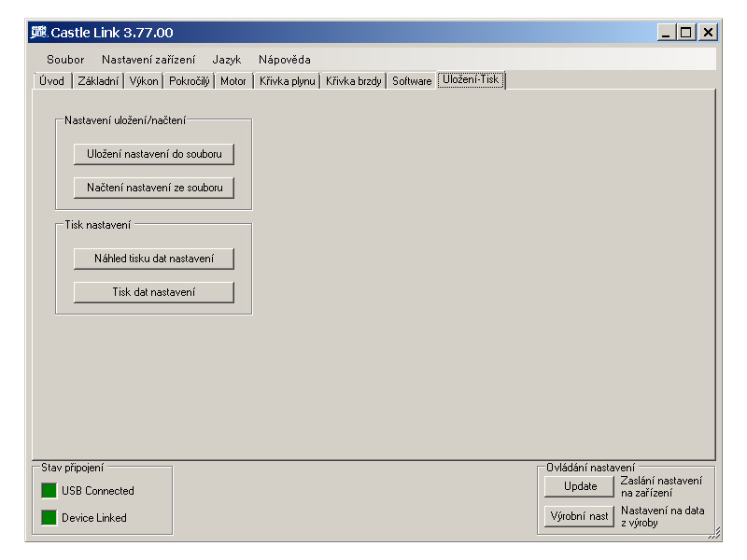Select the Výkon tab
Screen dimensions: 747x560
pyautogui.click(x=144, y=81)
